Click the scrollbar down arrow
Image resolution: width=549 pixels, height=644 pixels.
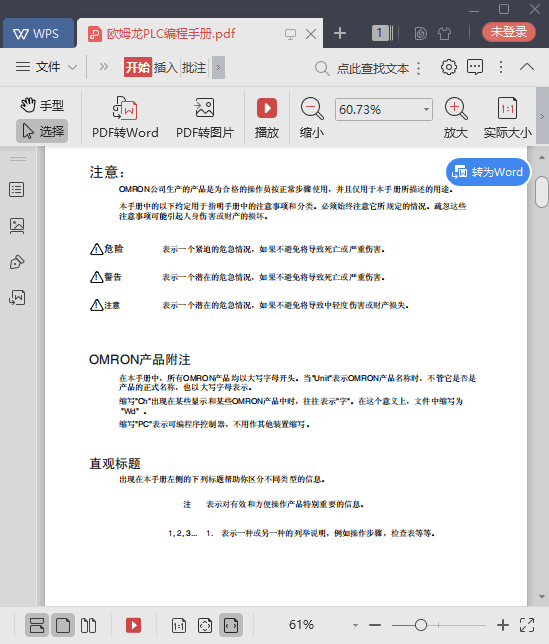tap(542, 597)
